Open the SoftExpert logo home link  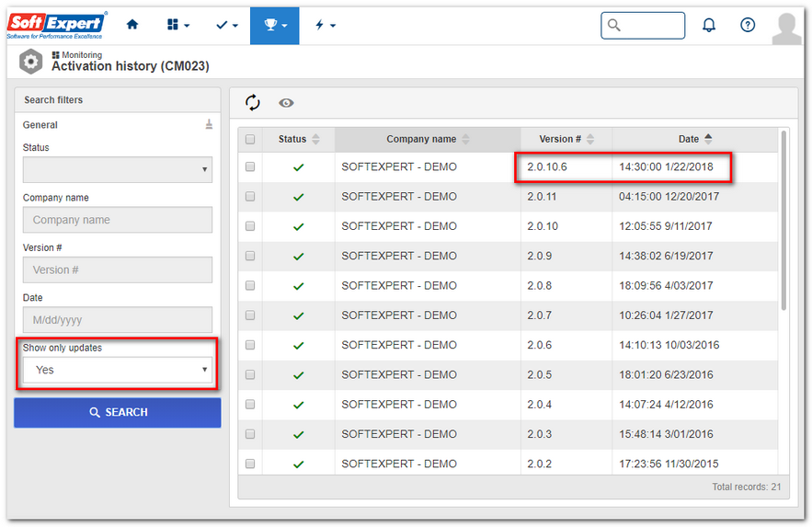56,25
